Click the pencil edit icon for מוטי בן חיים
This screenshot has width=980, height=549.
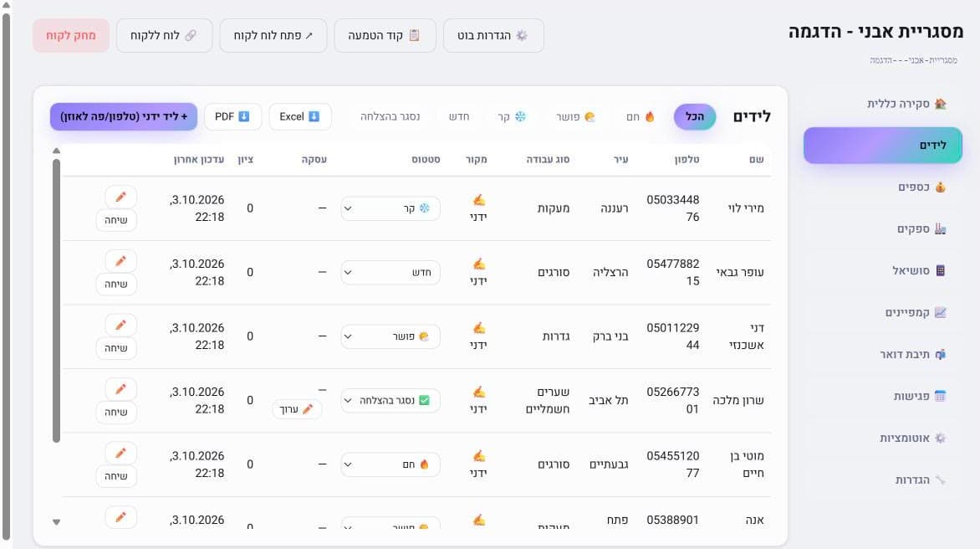[120, 453]
